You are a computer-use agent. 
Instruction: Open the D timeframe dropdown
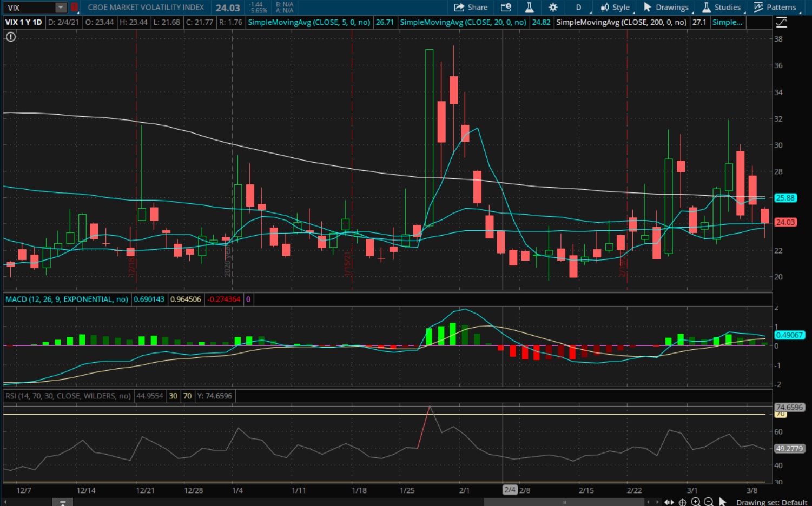coord(579,8)
